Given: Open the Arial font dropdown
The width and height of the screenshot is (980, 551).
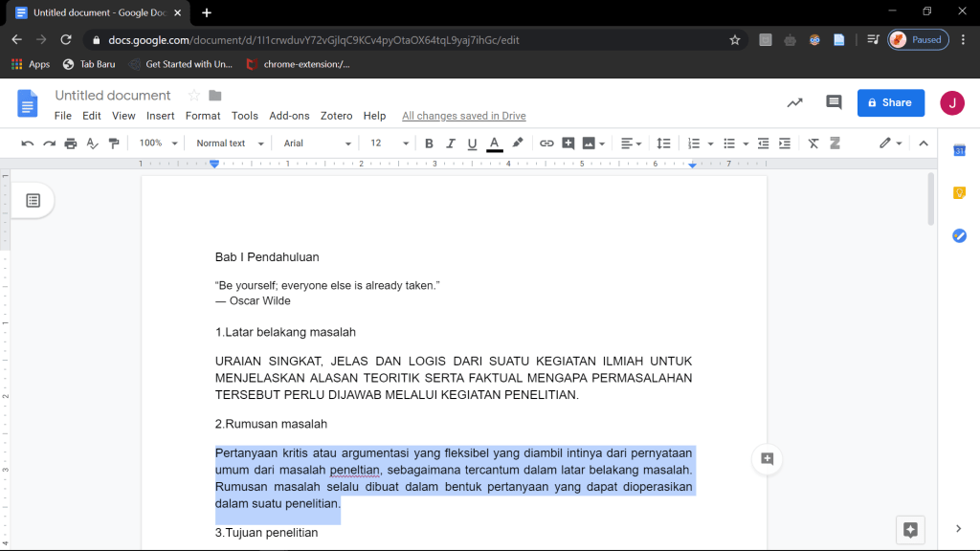Looking at the screenshot, I should 318,143.
